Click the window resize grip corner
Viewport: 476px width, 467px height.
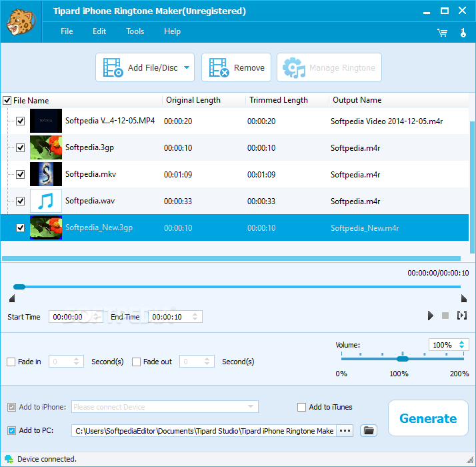pos(470,459)
